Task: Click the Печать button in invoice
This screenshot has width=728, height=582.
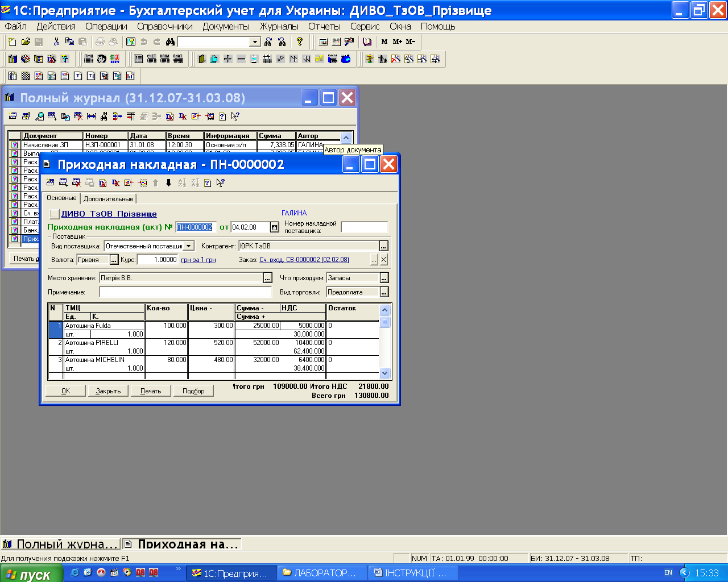Action: (151, 391)
